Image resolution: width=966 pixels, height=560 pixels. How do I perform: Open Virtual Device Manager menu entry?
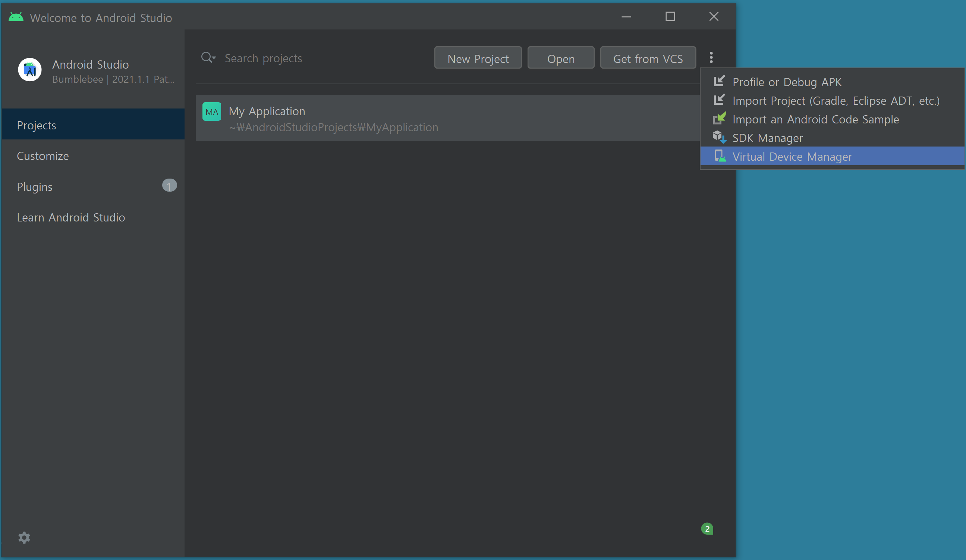pyautogui.click(x=792, y=157)
